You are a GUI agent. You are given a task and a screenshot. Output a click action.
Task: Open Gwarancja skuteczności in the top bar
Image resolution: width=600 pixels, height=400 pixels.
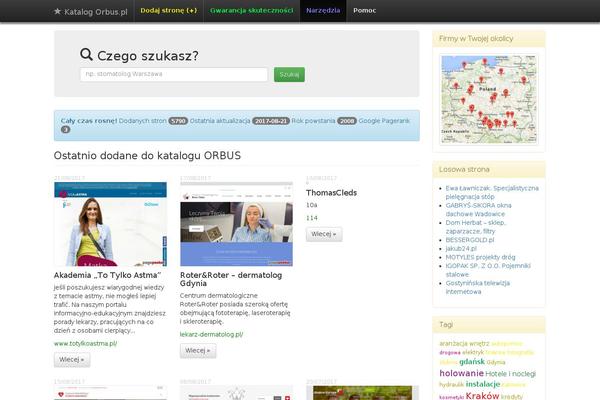(x=252, y=11)
